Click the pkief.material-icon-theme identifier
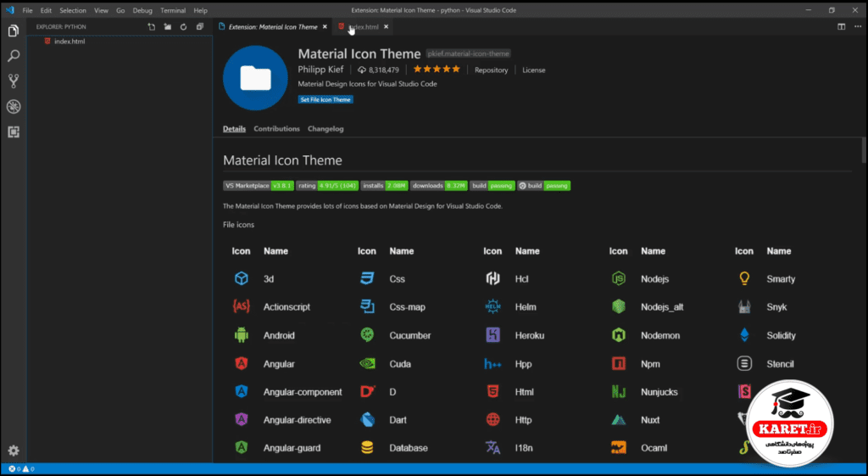868x476 pixels. pyautogui.click(x=468, y=53)
